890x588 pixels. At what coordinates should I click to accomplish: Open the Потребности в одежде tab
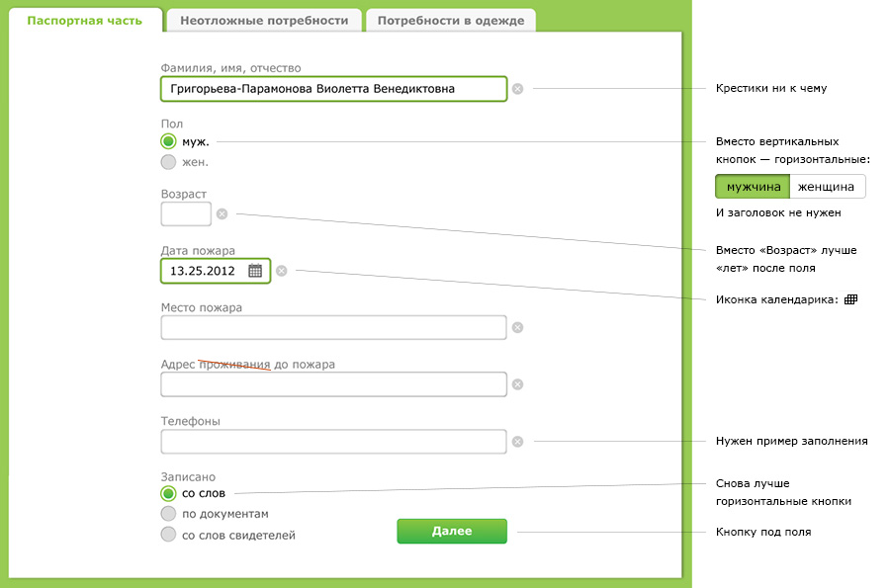451,20
